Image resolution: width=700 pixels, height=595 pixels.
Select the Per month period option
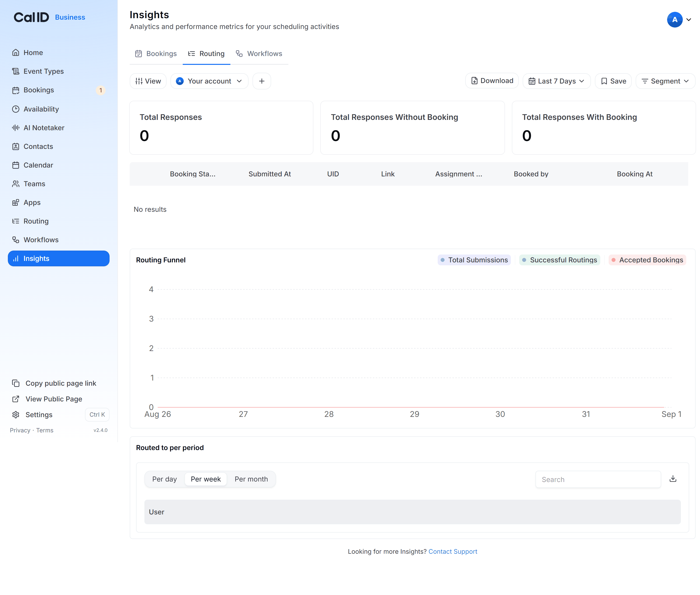pyautogui.click(x=251, y=479)
